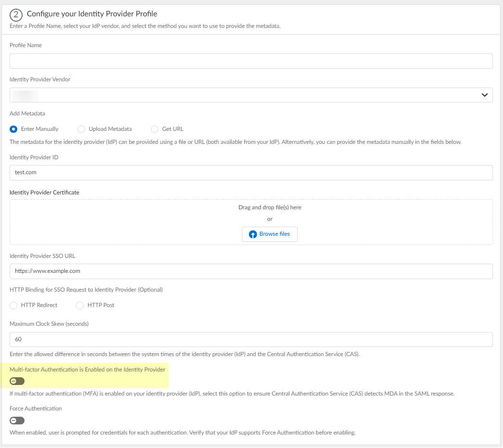The image size is (503, 448).
Task: Click the 'Maximum Clock Skew (seconds)' label
Action: pos(49,324)
